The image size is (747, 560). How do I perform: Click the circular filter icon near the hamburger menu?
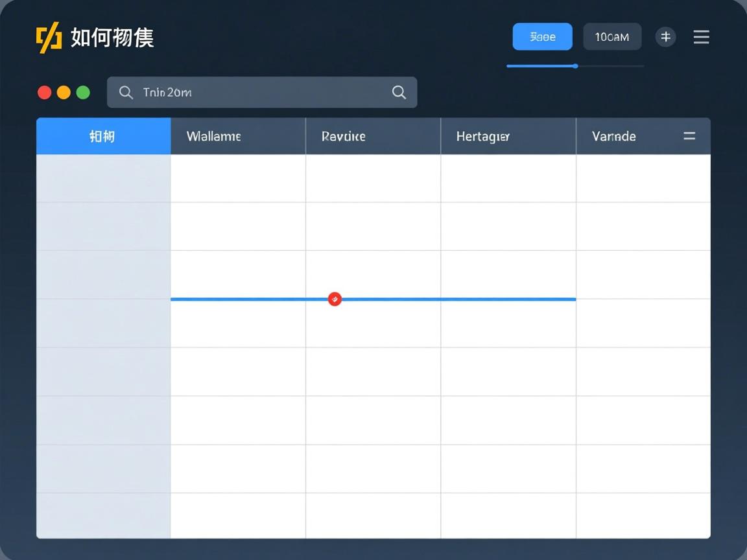[665, 37]
